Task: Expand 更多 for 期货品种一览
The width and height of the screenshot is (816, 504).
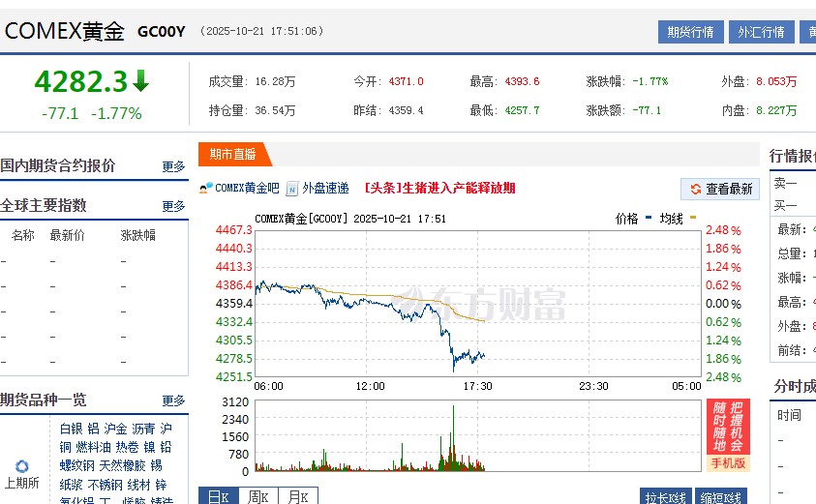Action: point(173,400)
